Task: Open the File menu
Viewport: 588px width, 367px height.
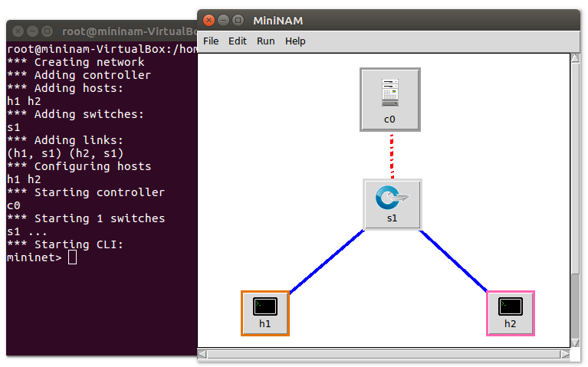Action: pyautogui.click(x=211, y=41)
